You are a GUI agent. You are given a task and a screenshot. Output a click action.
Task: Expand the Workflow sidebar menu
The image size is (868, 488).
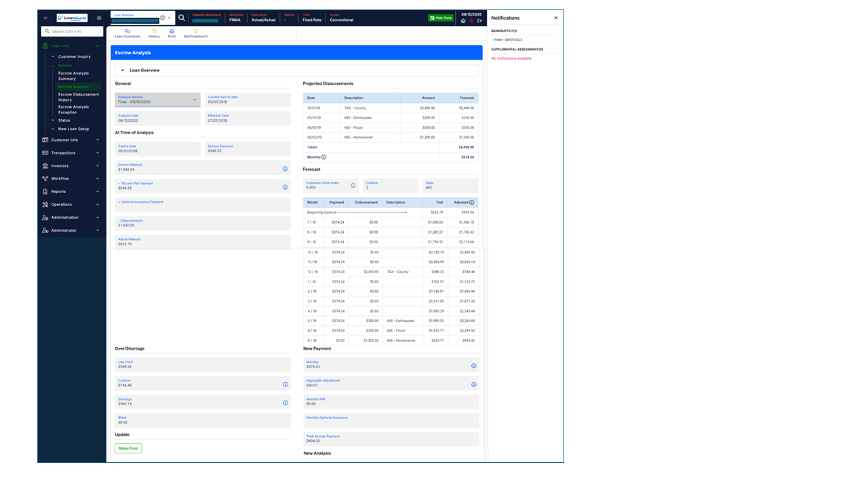tap(99, 179)
